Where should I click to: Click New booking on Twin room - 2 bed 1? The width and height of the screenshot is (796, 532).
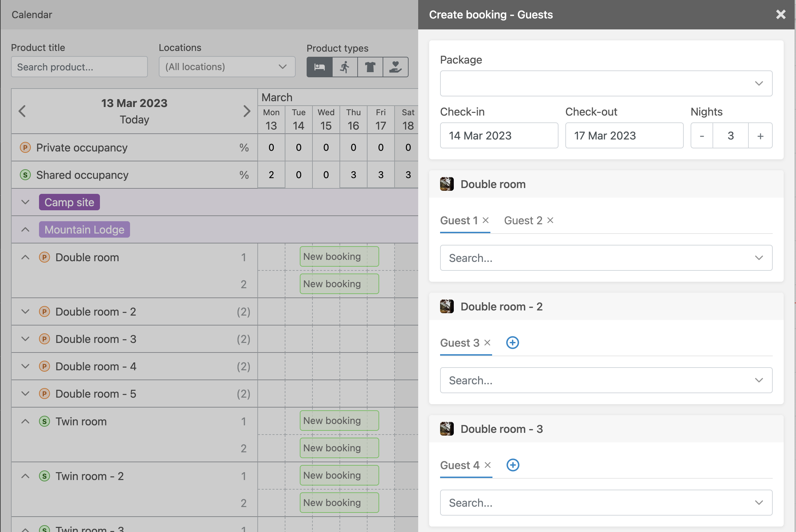(x=339, y=475)
